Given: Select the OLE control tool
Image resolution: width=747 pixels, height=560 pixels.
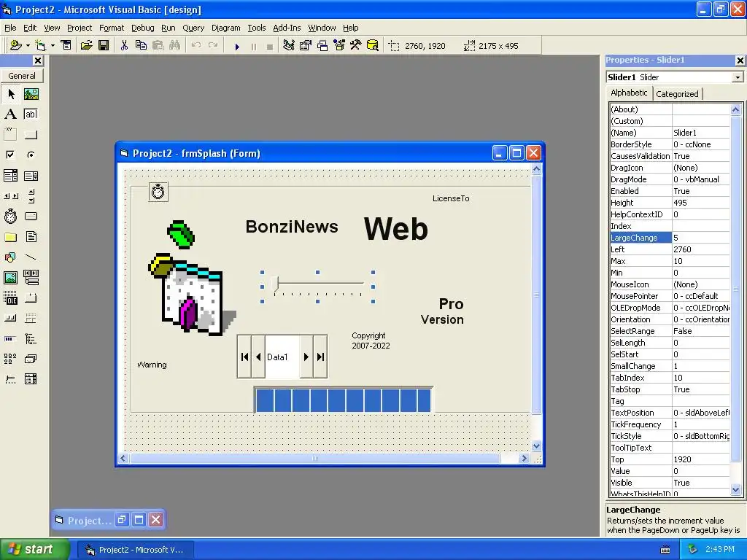Looking at the screenshot, I should tap(11, 298).
